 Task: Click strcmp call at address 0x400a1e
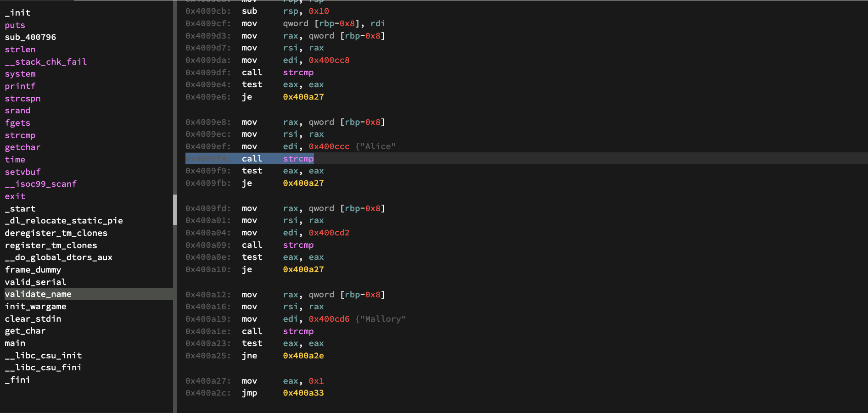298,331
